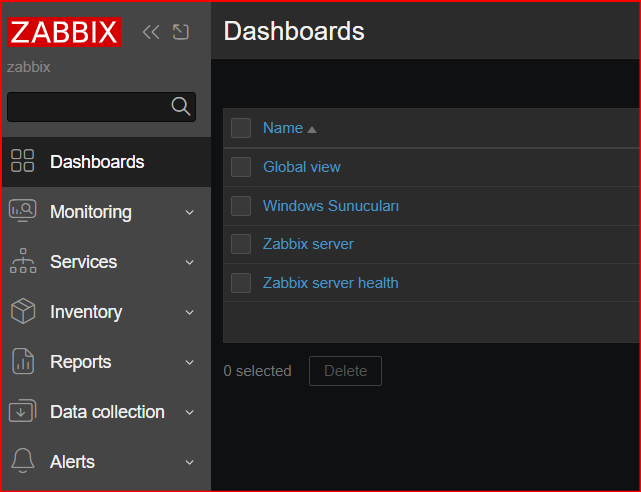Click the Reports document icon
The height and width of the screenshot is (492, 641).
point(23,361)
